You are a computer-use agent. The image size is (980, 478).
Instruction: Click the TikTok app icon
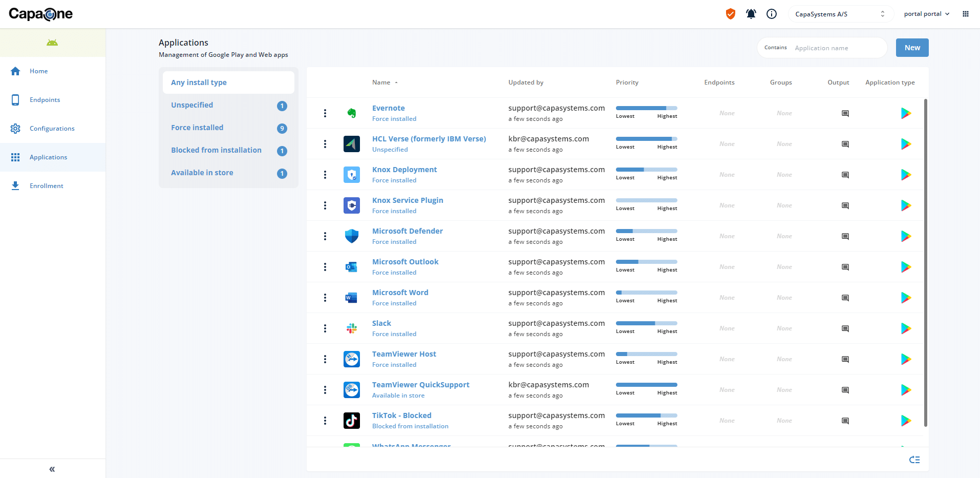coord(352,421)
